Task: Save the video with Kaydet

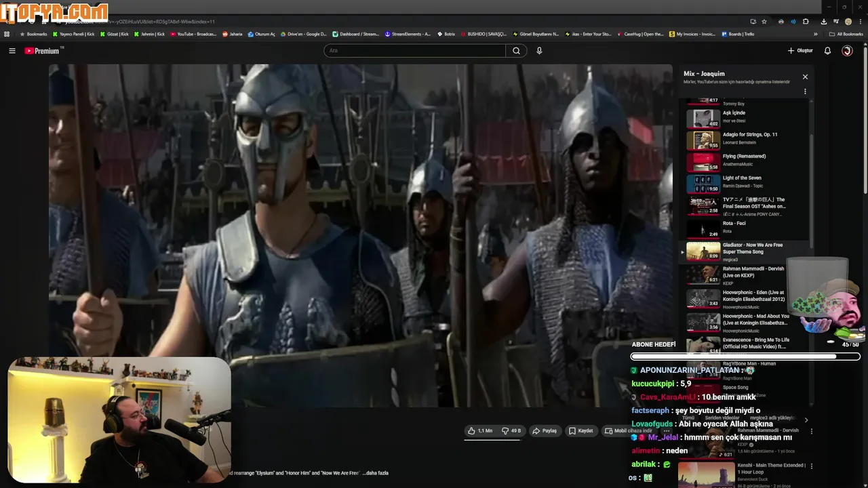Action: coord(580,430)
